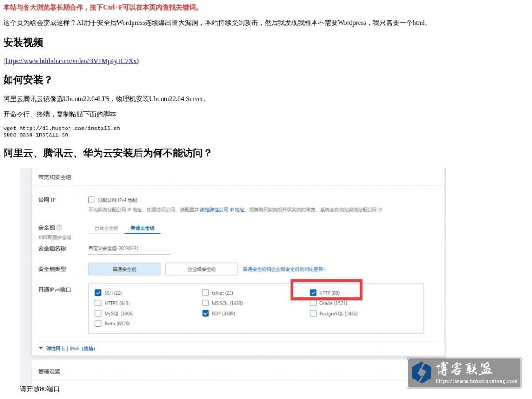The image size is (532, 399).
Task: Open the bilibili video link
Action: point(71,61)
